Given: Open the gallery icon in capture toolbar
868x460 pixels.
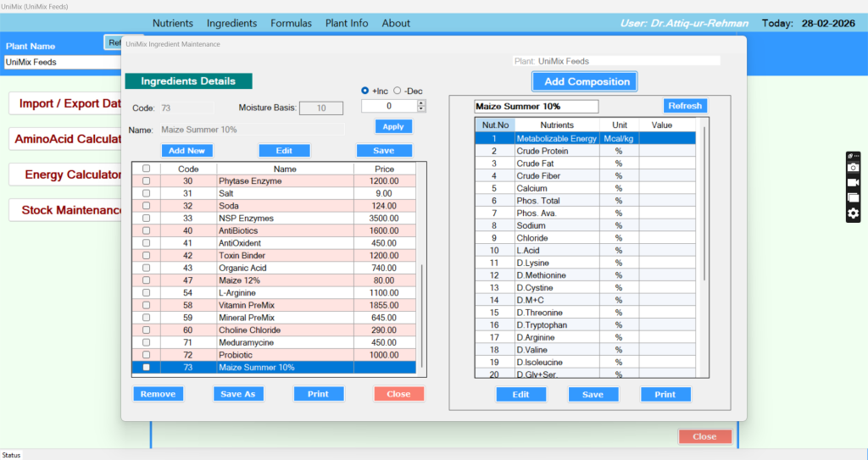Looking at the screenshot, I should pyautogui.click(x=854, y=198).
